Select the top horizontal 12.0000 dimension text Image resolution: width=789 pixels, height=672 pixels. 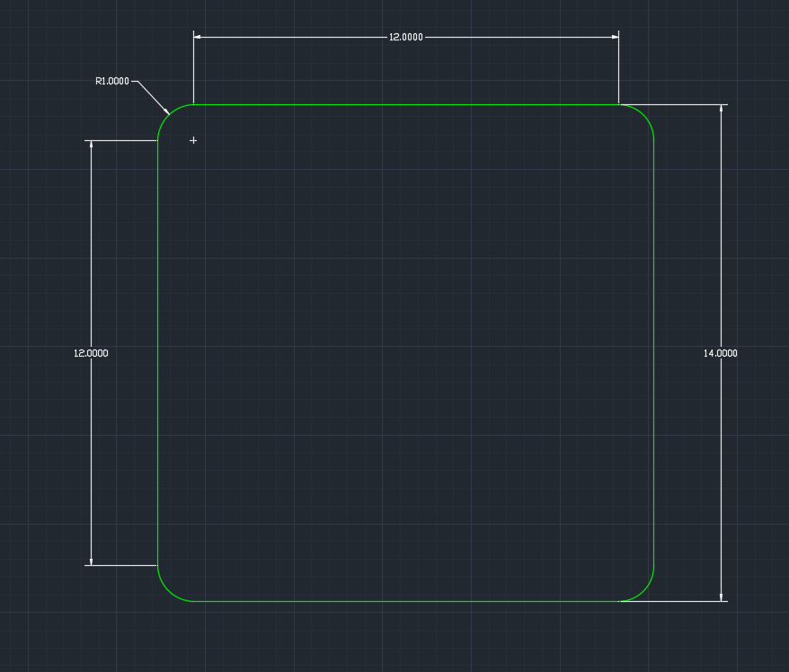tap(405, 37)
